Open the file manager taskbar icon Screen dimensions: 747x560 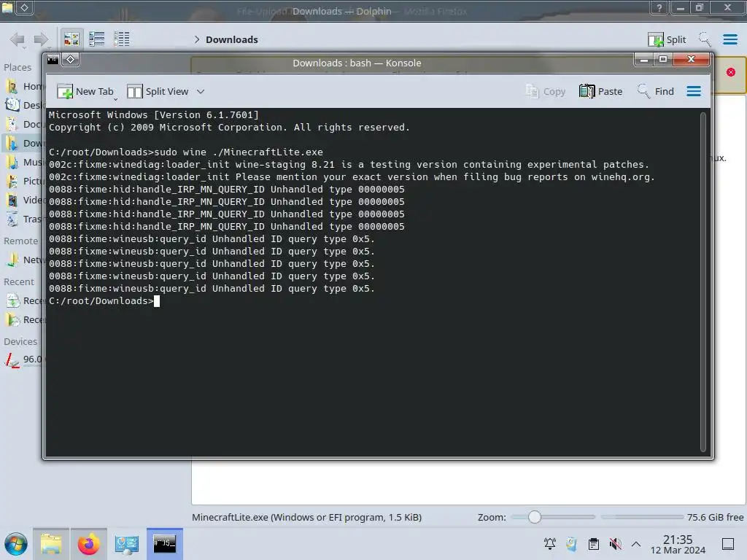pyautogui.click(x=51, y=544)
